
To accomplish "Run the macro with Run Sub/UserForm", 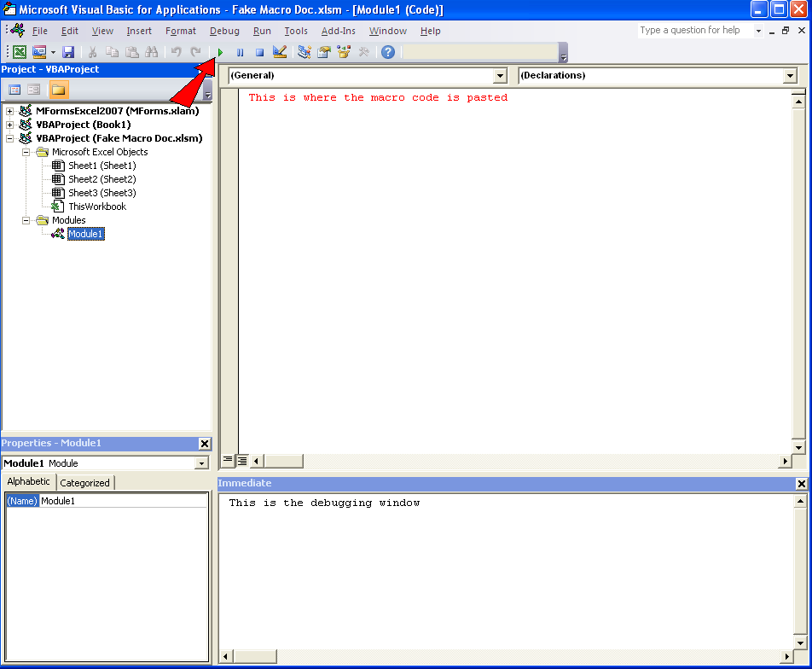I will [x=219, y=51].
